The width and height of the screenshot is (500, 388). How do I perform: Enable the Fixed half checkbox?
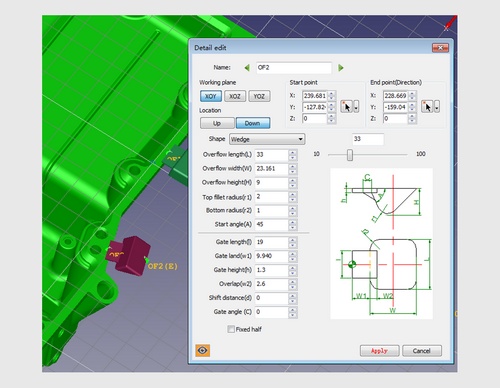pos(231,329)
